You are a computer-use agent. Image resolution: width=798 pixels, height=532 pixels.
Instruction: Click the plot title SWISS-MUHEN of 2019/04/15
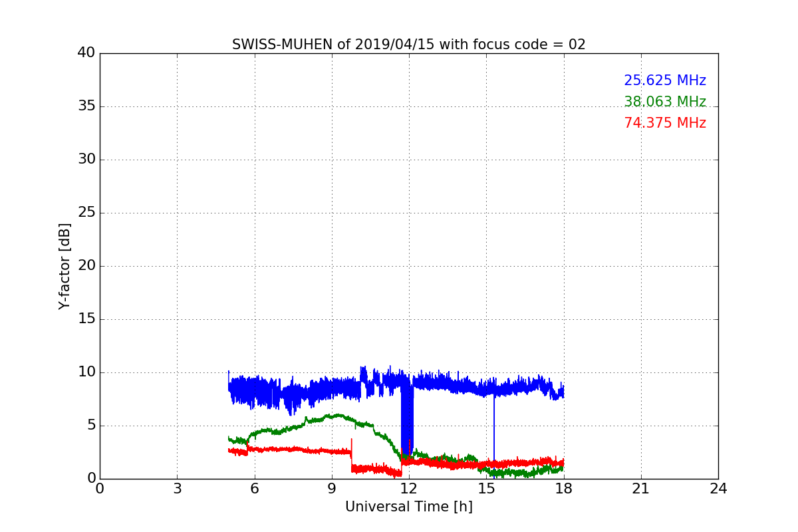coord(408,45)
